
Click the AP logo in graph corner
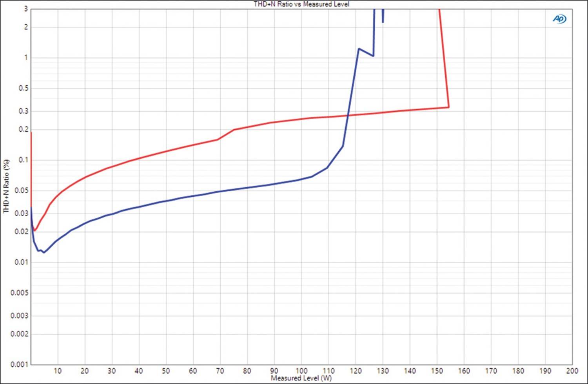tap(559, 19)
